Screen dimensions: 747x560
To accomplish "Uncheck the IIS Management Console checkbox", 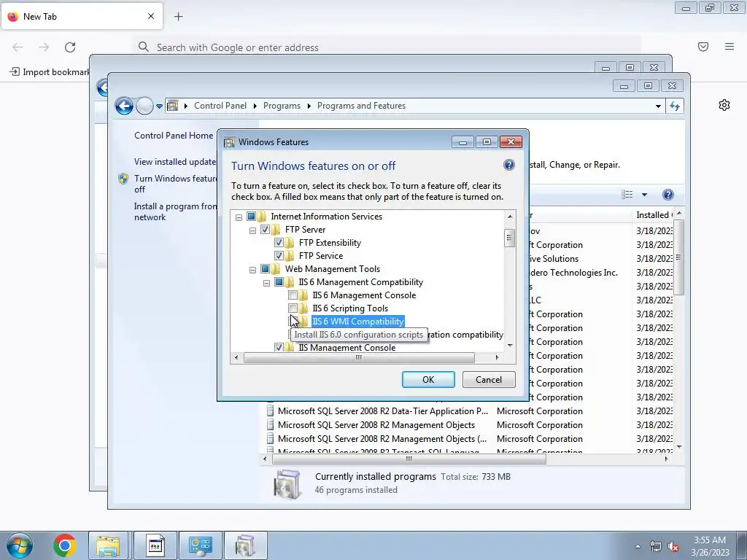I will 279,348.
